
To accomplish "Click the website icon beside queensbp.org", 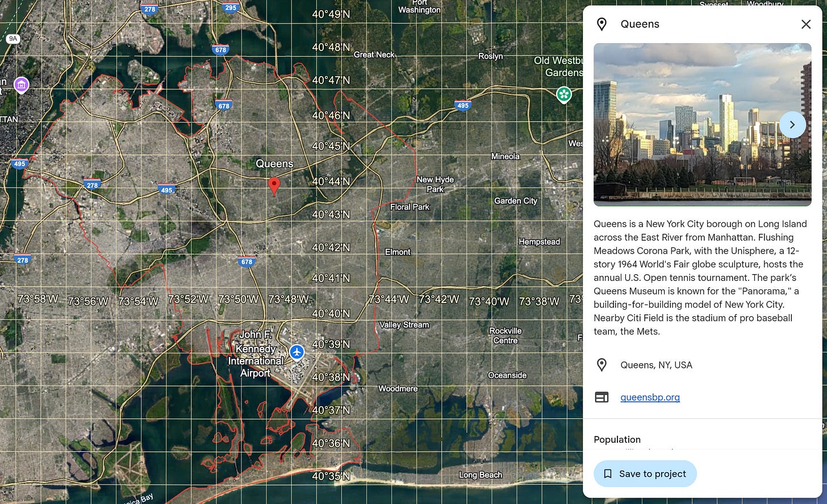I will point(602,397).
